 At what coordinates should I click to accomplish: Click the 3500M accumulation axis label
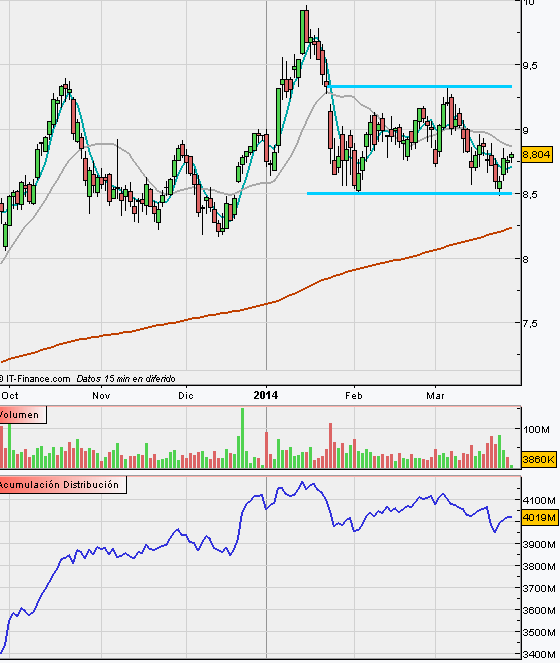pyautogui.click(x=539, y=633)
